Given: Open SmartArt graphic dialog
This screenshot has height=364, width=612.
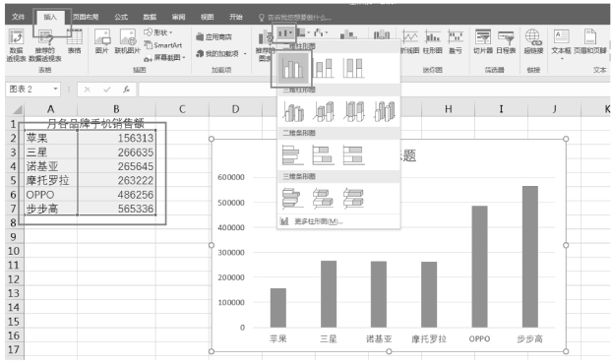Looking at the screenshot, I should (163, 45).
